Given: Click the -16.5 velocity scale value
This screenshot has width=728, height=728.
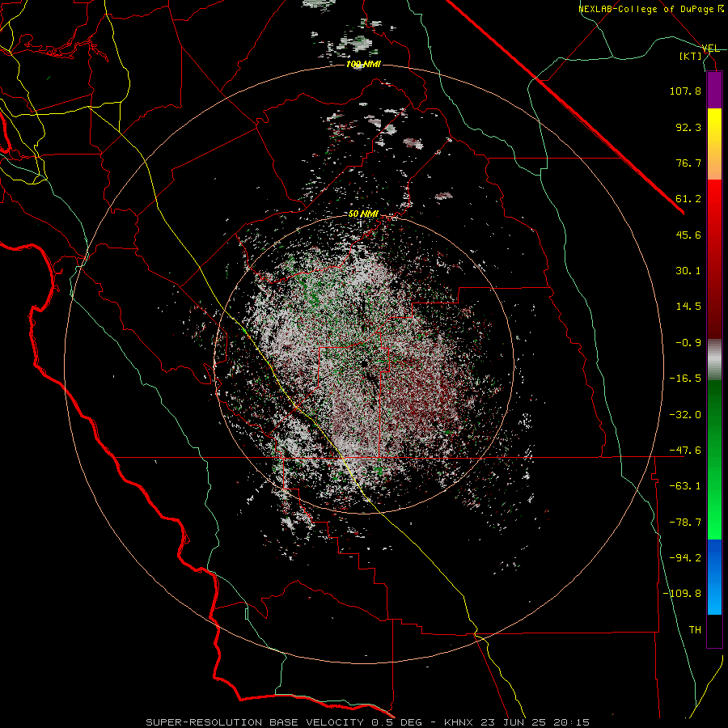Looking at the screenshot, I should pos(685,379).
